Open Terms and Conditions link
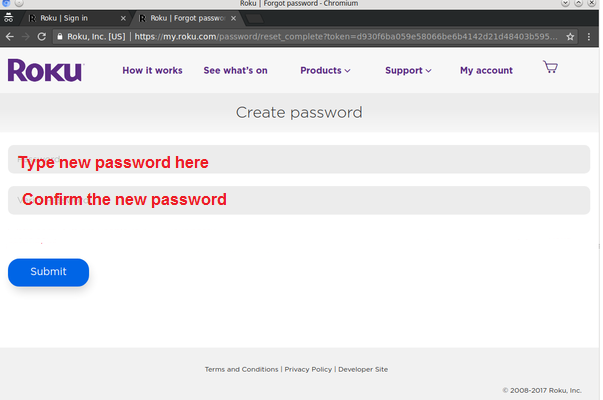The height and width of the screenshot is (400, 603). 242,369
